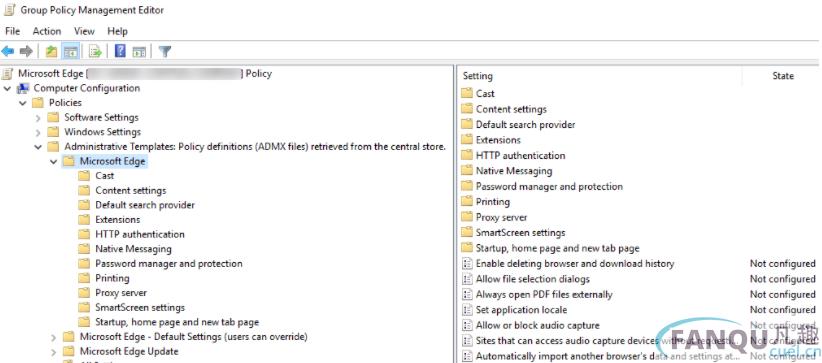Collapse the Computer Configuration node
822x363 pixels.
[x=7, y=88]
